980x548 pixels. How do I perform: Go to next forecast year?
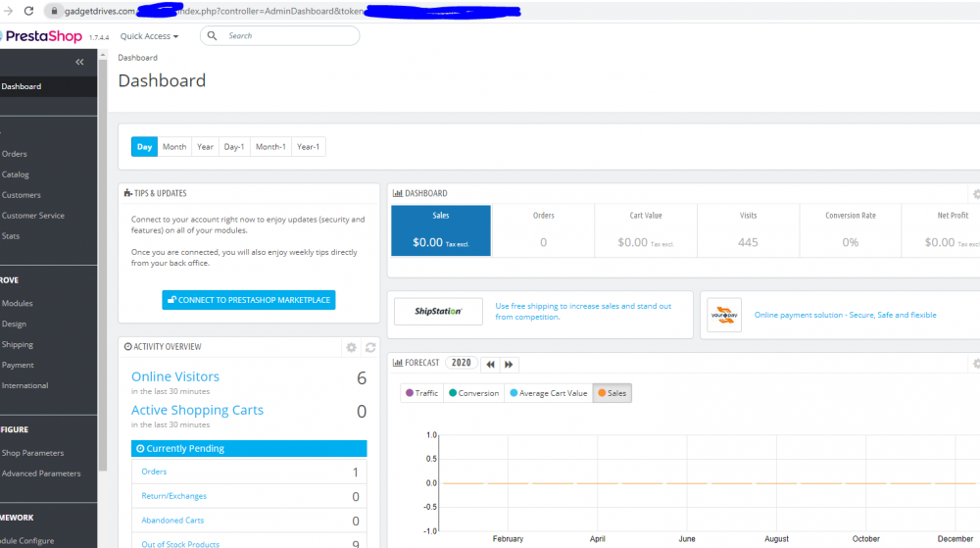point(509,364)
